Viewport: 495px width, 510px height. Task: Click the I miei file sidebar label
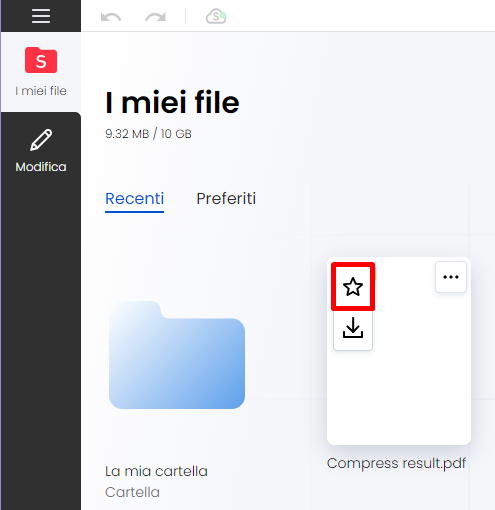coord(41,91)
